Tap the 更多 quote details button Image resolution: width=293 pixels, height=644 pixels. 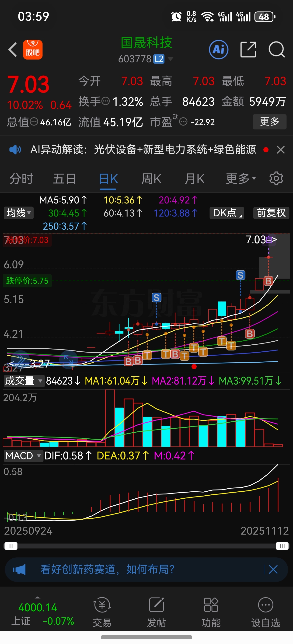pos(269,122)
